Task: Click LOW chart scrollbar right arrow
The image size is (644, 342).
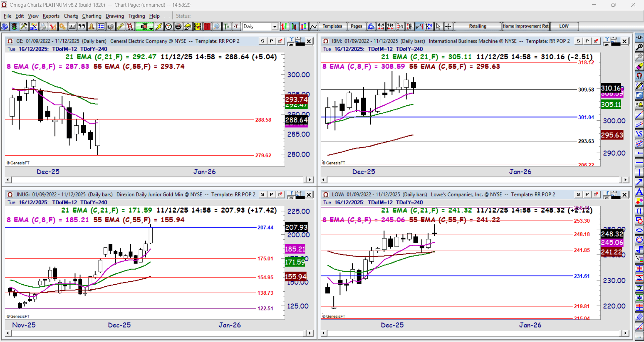Action: [625, 333]
